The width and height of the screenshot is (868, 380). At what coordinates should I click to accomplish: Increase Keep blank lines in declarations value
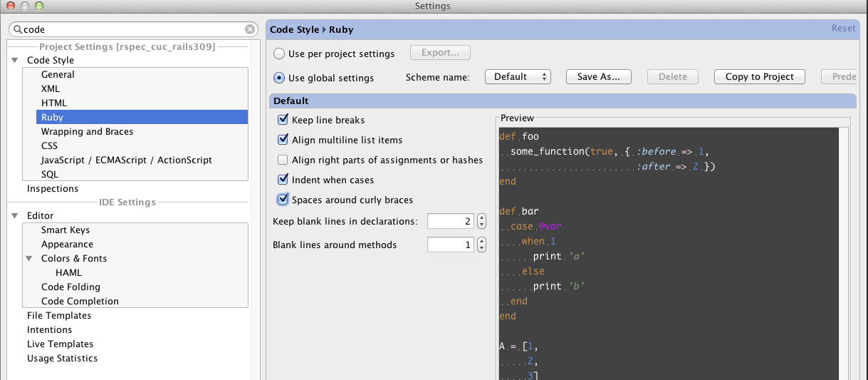(x=482, y=218)
